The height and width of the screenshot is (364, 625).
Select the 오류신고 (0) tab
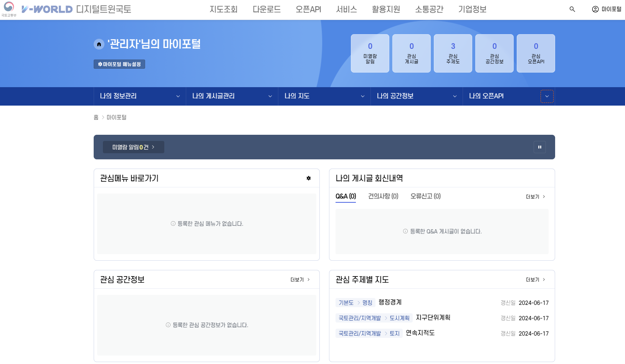(425, 196)
